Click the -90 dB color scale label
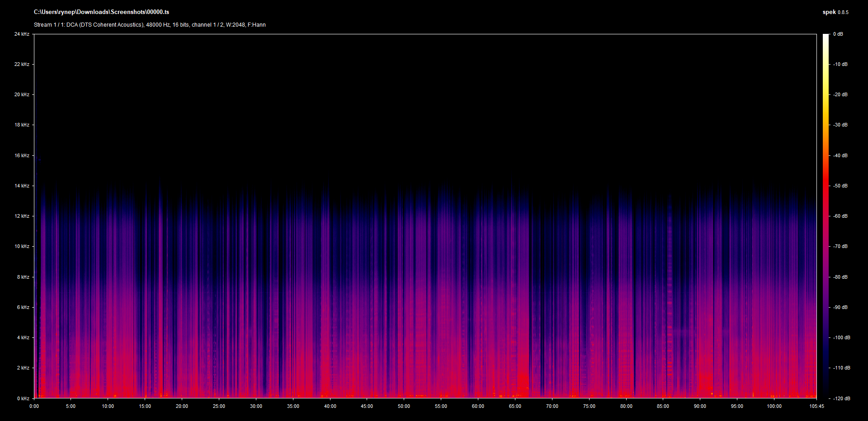 click(x=840, y=308)
